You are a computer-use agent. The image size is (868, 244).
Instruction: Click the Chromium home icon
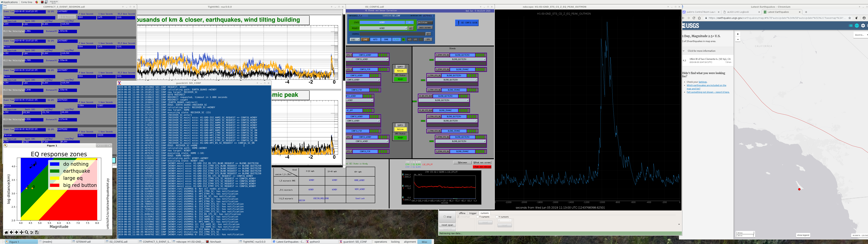click(699, 18)
